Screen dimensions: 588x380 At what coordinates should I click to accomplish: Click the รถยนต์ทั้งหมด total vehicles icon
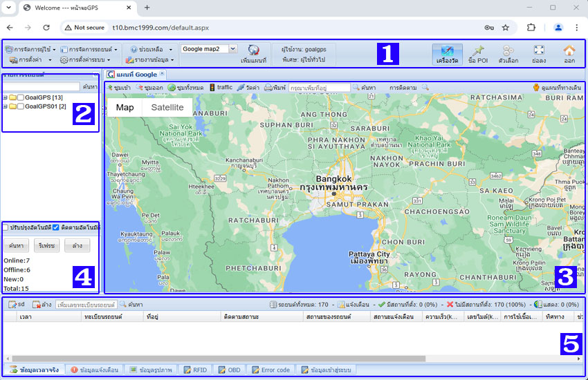click(x=273, y=305)
